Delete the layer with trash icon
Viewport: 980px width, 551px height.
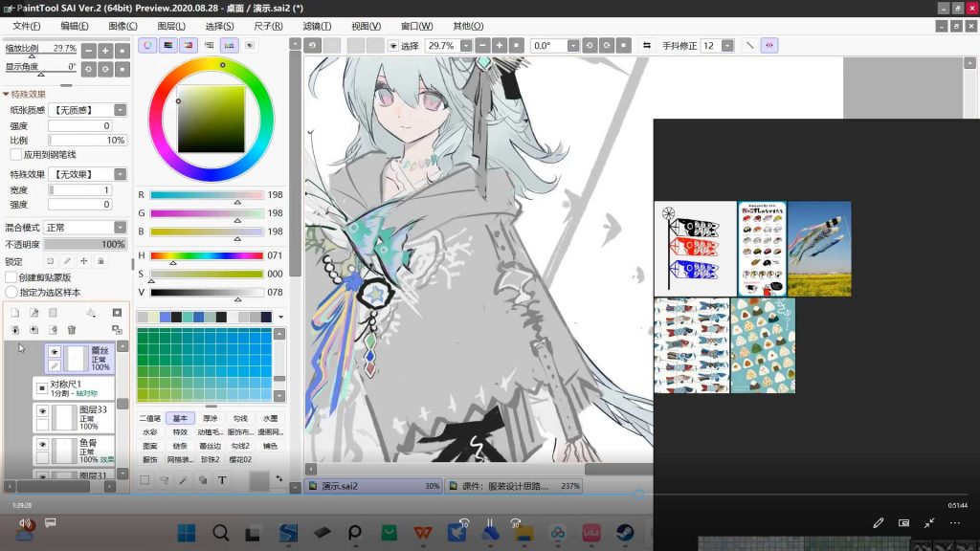(71, 330)
